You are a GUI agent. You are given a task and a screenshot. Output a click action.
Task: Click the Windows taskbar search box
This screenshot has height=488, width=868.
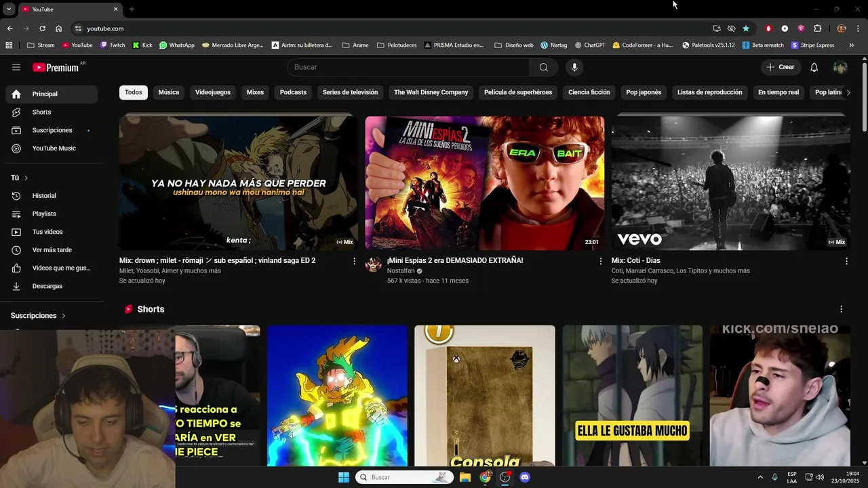tap(404, 477)
